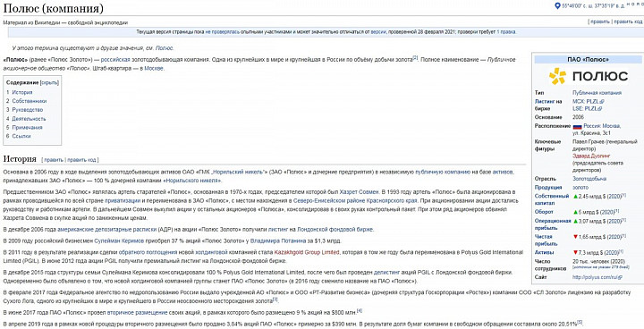Click external-link icon after MCX: PLZL

click(602, 101)
